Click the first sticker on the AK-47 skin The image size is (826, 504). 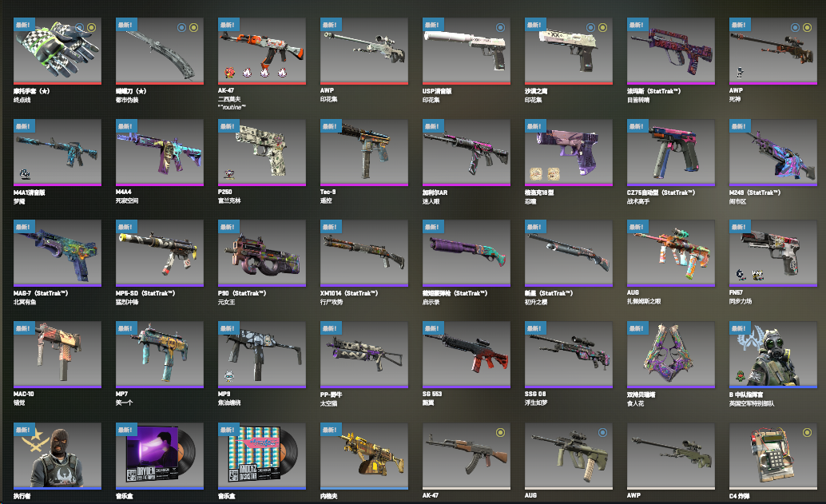click(x=230, y=72)
